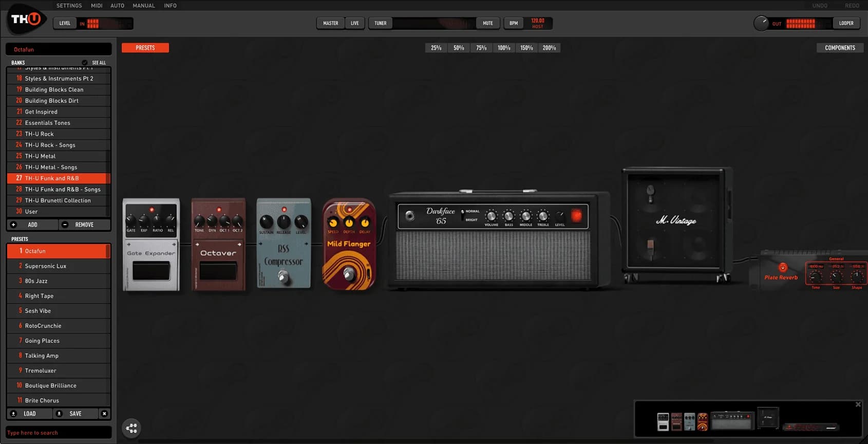Screen dimensions: 868x444
Task: Toggle the Darkface '65 red power switch
Action: (x=576, y=216)
